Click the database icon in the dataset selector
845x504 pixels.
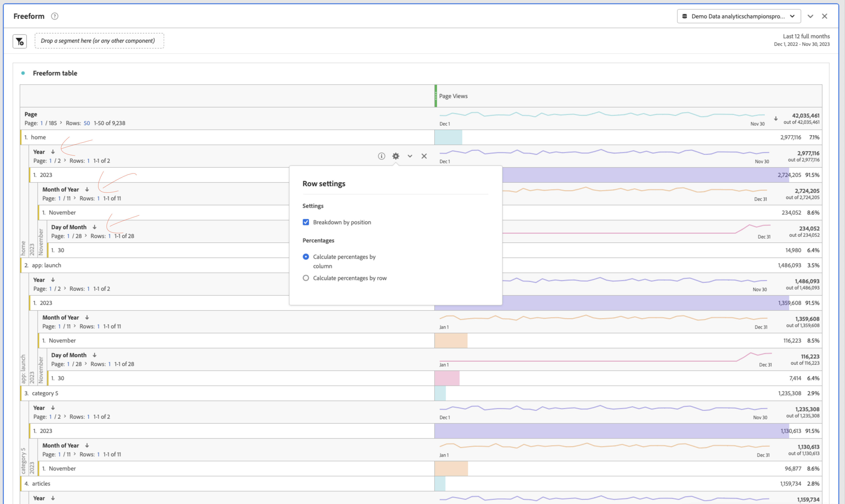pos(685,16)
